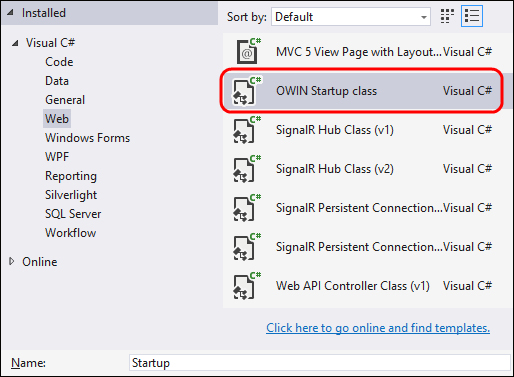Image resolution: width=514 pixels, height=377 pixels.
Task: Switch to medium icons list view
Action: [x=472, y=16]
